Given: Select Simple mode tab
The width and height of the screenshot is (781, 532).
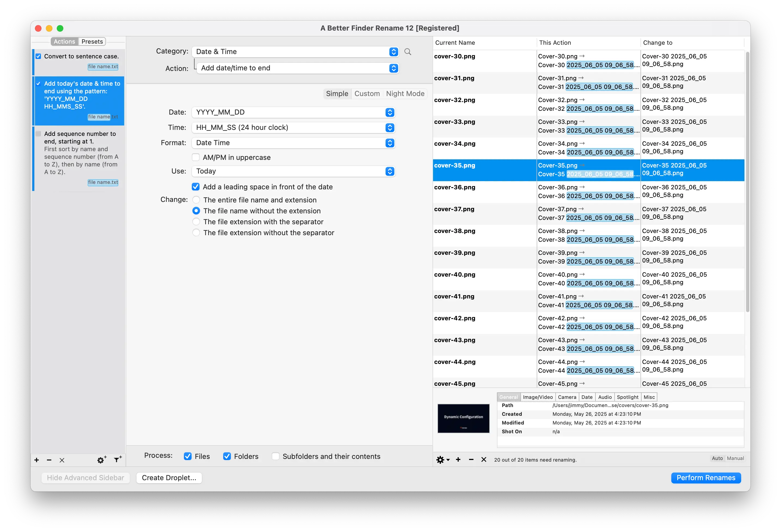Looking at the screenshot, I should click(337, 94).
